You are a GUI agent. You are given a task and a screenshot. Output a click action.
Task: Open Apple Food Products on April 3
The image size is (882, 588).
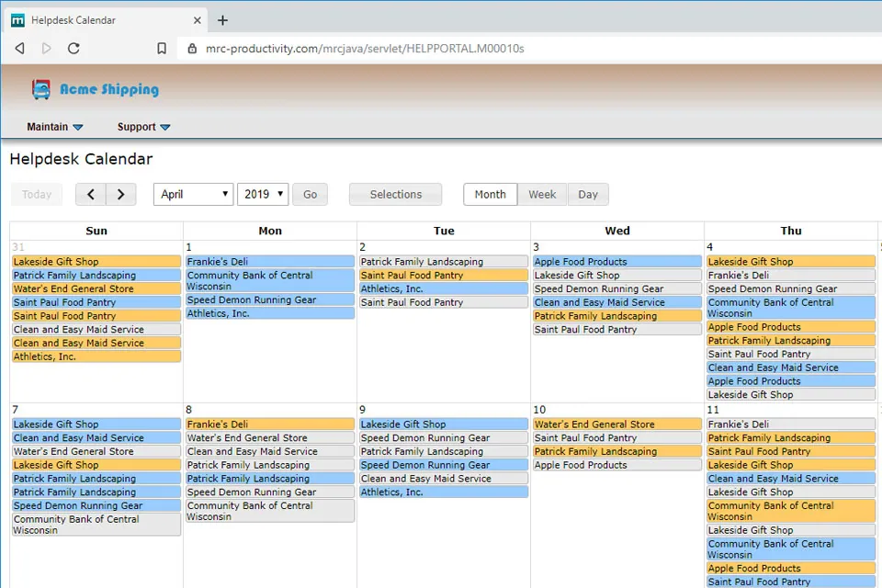click(x=617, y=262)
